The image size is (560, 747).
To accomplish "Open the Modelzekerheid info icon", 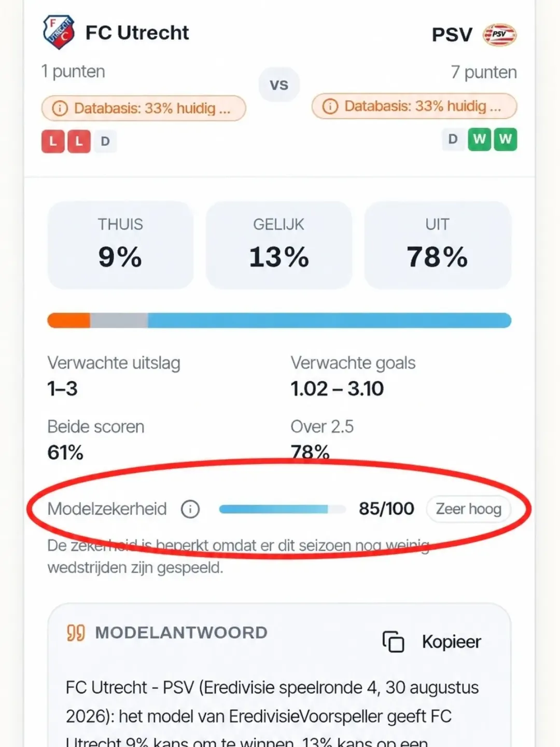I will click(x=190, y=509).
